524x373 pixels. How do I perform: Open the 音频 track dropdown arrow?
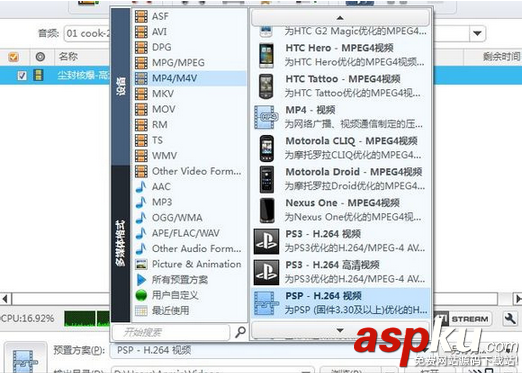(477, 33)
